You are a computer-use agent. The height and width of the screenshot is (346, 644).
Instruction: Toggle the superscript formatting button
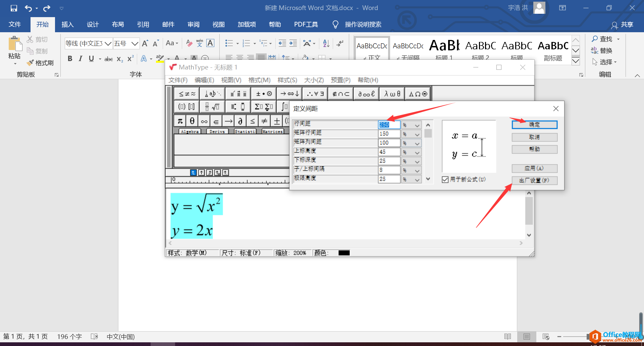click(x=130, y=58)
